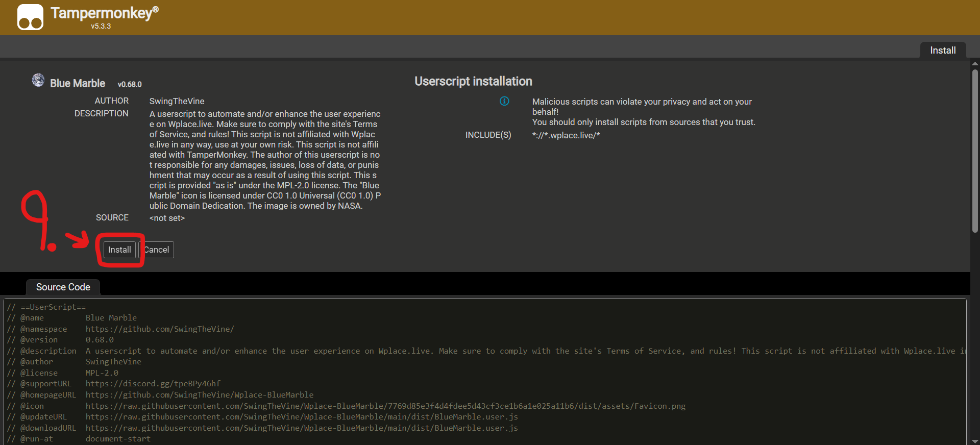The image size is (980, 445).
Task: Click the @homepageURL GitHub address in code
Action: [199, 395]
